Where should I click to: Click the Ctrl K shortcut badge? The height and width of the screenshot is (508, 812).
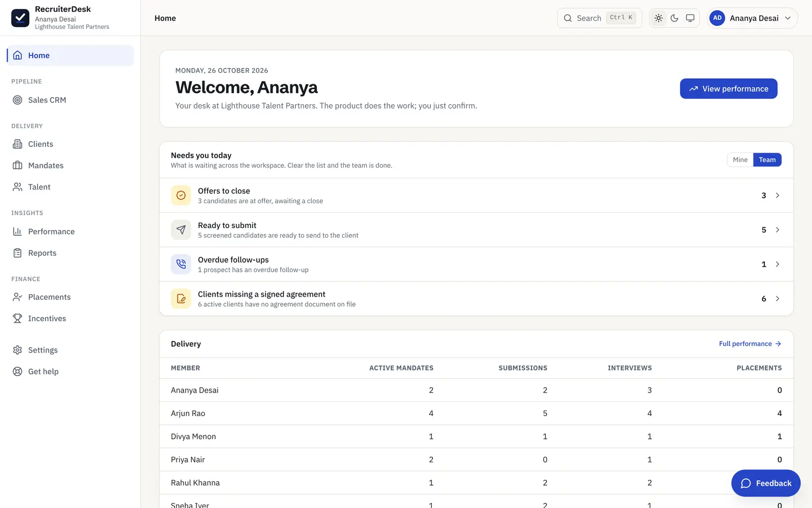click(x=621, y=18)
